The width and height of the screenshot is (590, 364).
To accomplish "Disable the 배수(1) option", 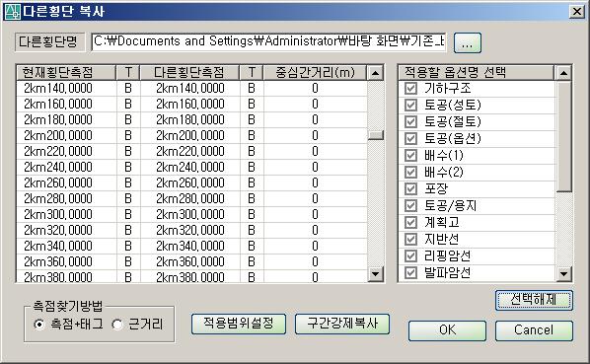I will [x=410, y=155].
